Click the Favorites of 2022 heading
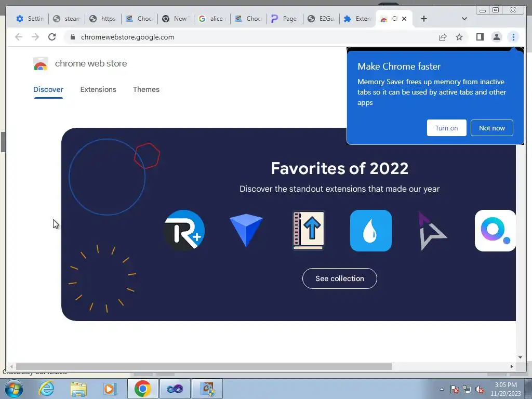Screen dimensions: 532x399 pos(339,168)
